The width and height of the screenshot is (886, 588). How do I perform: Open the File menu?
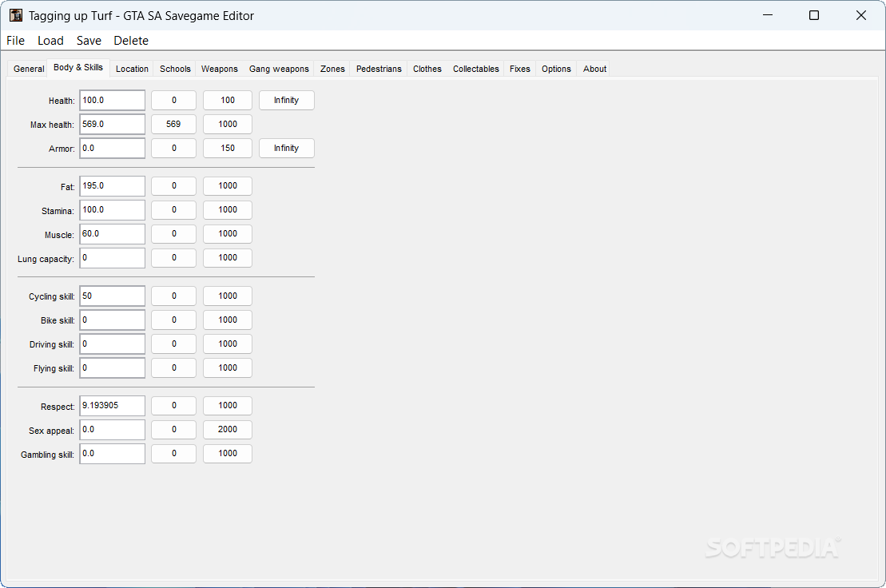[15, 41]
